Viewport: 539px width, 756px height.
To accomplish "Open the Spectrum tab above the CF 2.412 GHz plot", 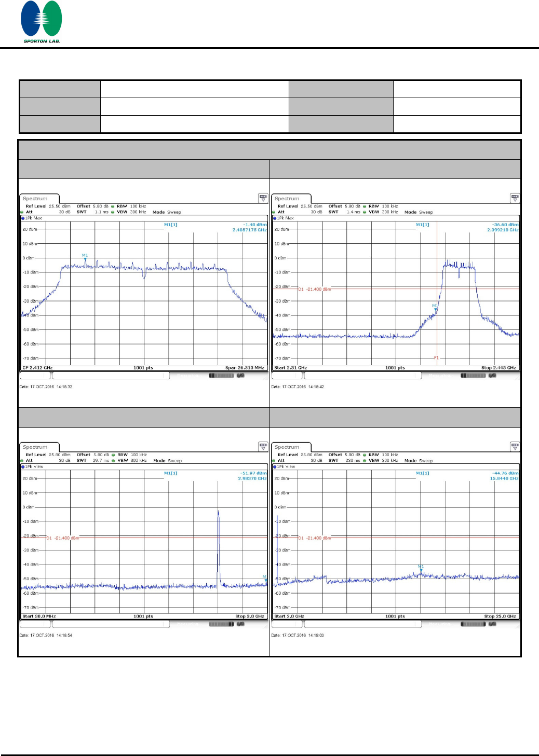I will pyautogui.click(x=39, y=199).
